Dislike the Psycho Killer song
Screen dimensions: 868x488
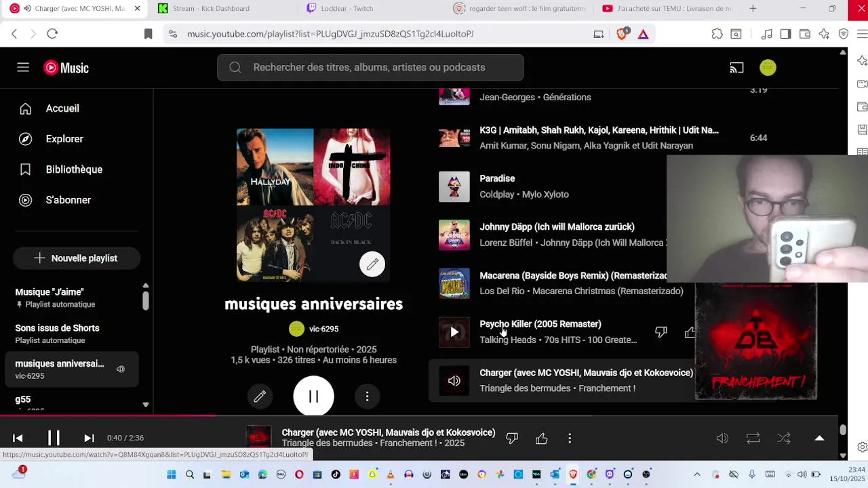pyautogui.click(x=660, y=332)
